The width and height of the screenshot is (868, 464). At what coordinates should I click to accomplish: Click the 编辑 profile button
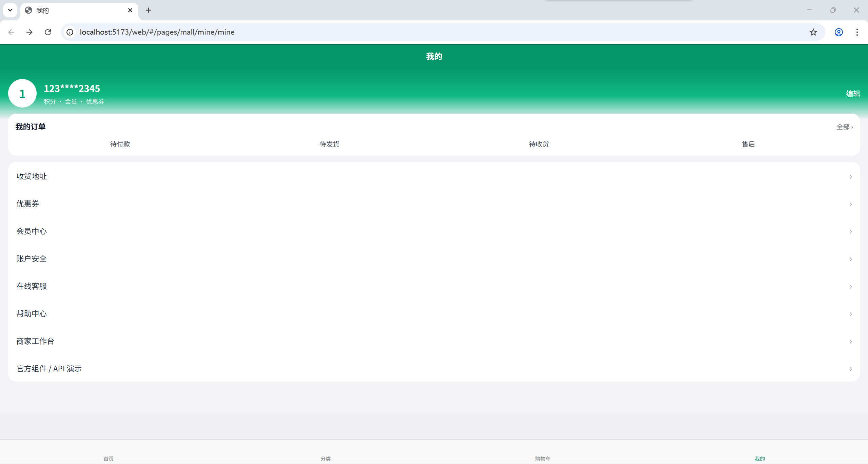click(x=853, y=94)
